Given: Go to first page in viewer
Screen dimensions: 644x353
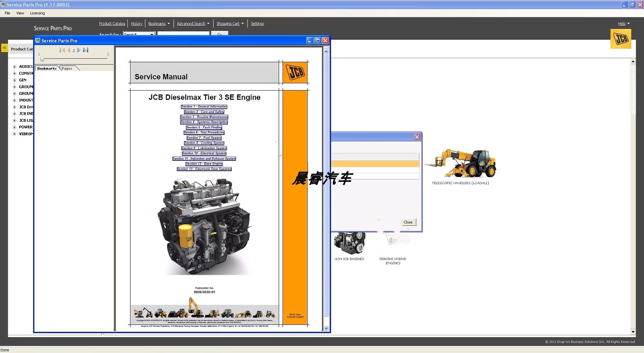Looking at the screenshot, I should pyautogui.click(x=62, y=50).
